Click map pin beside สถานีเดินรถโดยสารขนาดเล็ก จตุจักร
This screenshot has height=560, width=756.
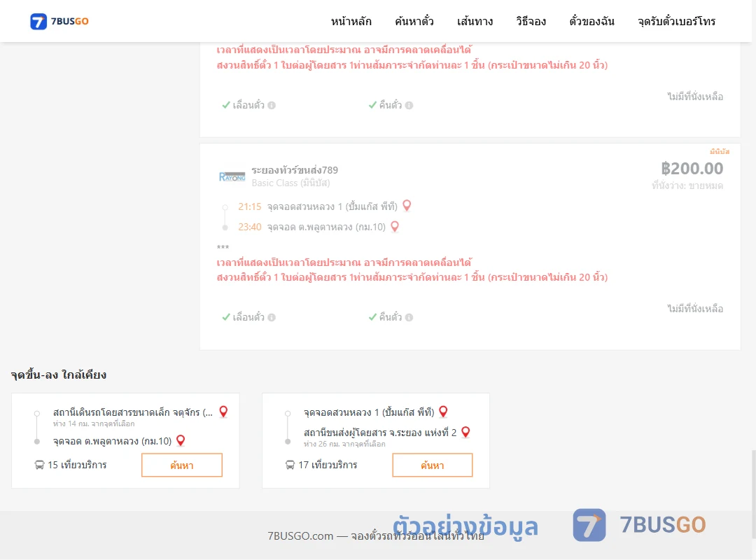pos(223,412)
